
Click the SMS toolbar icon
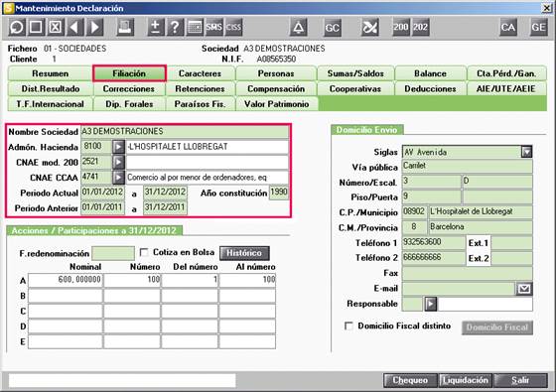pos(213,27)
